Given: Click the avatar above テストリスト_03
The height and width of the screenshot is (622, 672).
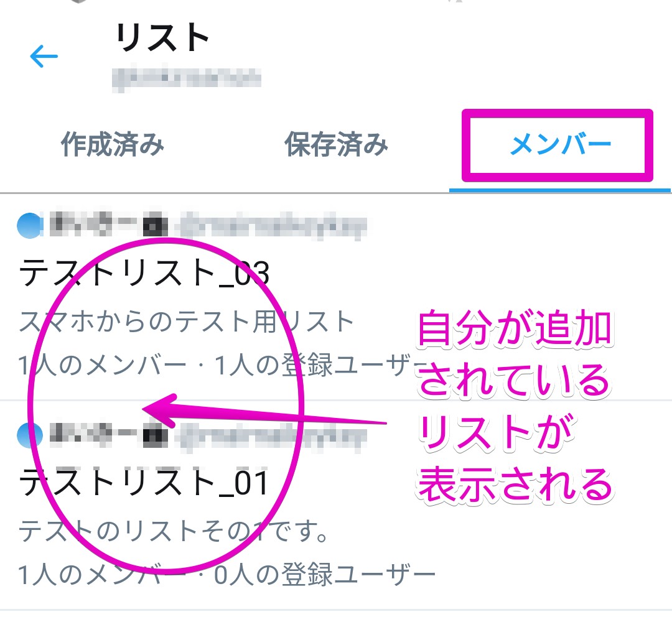Looking at the screenshot, I should (x=30, y=225).
